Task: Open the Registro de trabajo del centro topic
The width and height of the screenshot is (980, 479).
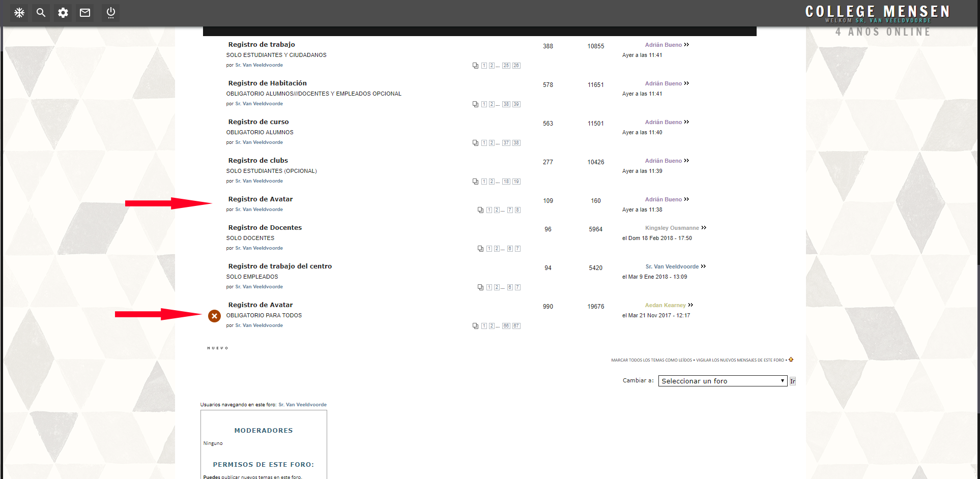Action: click(x=280, y=266)
